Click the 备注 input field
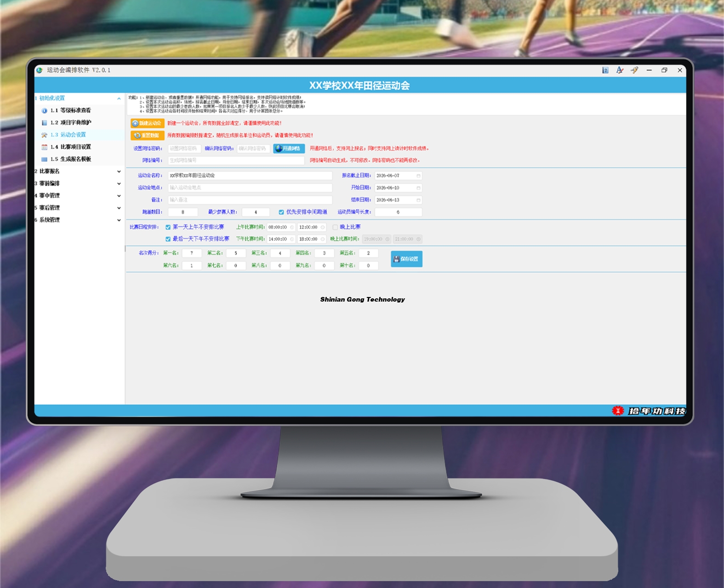This screenshot has width=724, height=588. tap(250, 200)
